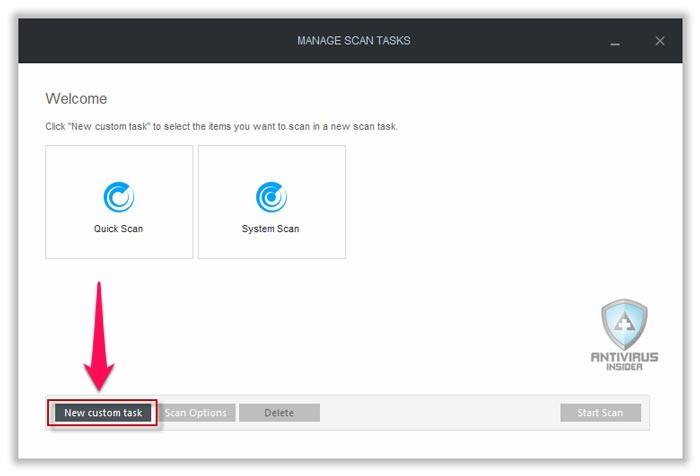
Task: Click the Quick Scan label
Action: (x=118, y=229)
